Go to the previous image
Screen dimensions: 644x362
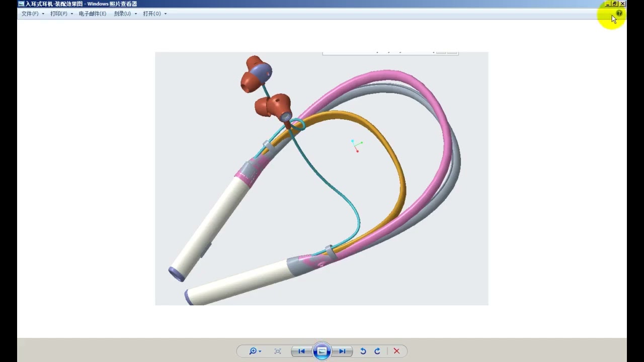301,351
